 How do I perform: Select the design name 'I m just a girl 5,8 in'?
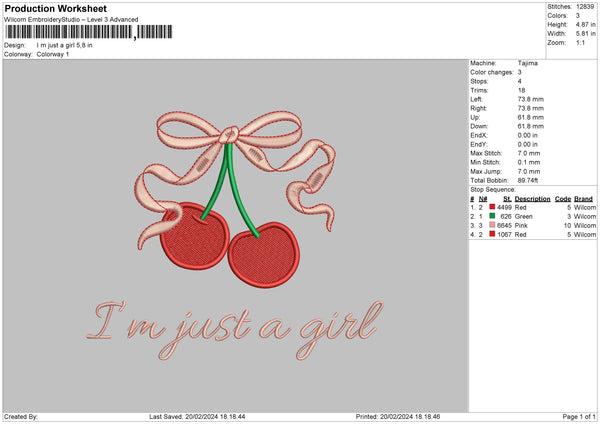[x=64, y=45]
